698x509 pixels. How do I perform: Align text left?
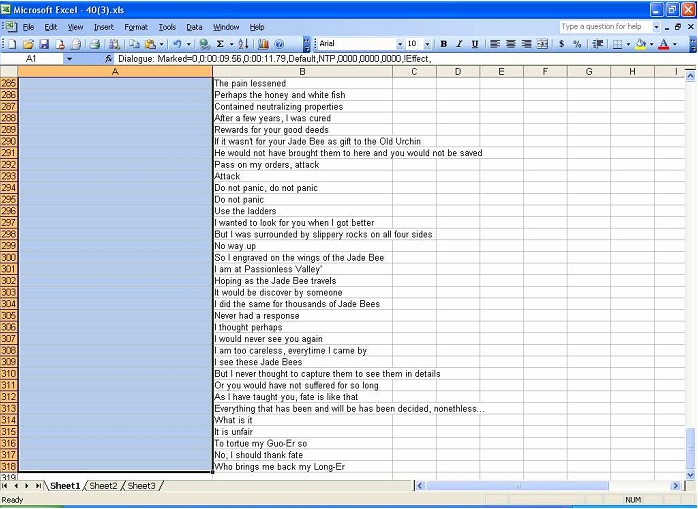(495, 44)
